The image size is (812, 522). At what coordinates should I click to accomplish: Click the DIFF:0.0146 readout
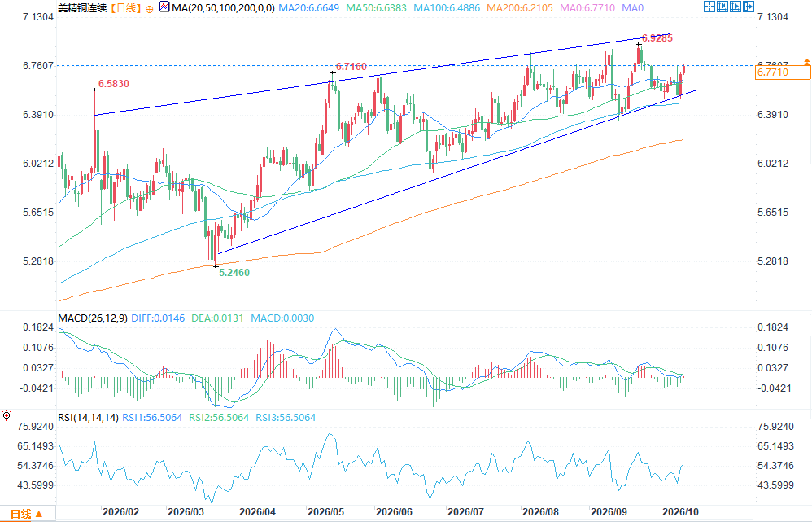[158, 318]
